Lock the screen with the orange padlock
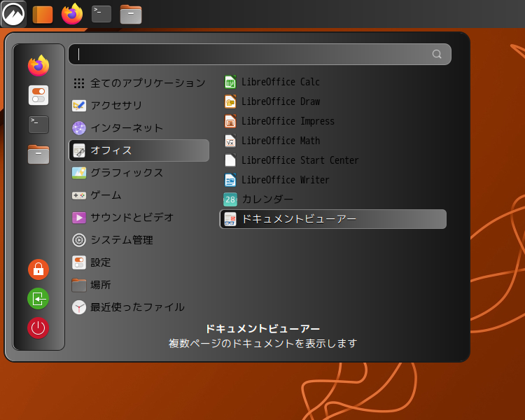The height and width of the screenshot is (420, 525). pos(38,269)
